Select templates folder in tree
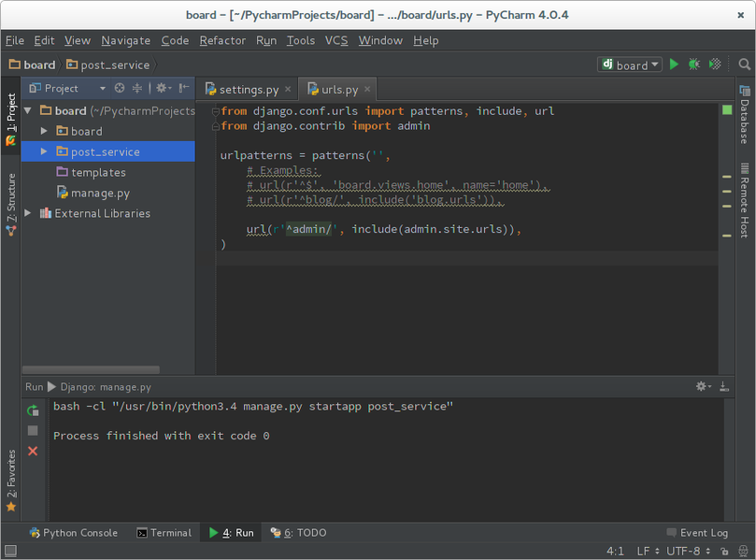This screenshot has width=756, height=560. (98, 172)
